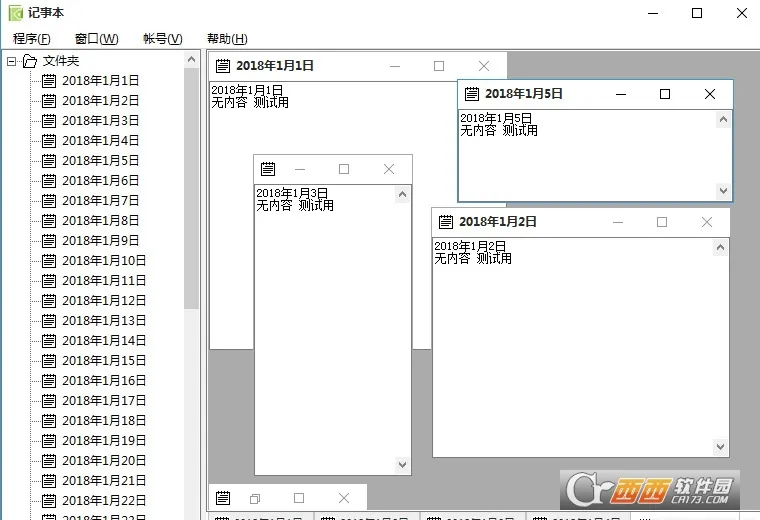Activate the 2018年1月2日 window by its title
The width and height of the screenshot is (760, 520).
coord(498,222)
